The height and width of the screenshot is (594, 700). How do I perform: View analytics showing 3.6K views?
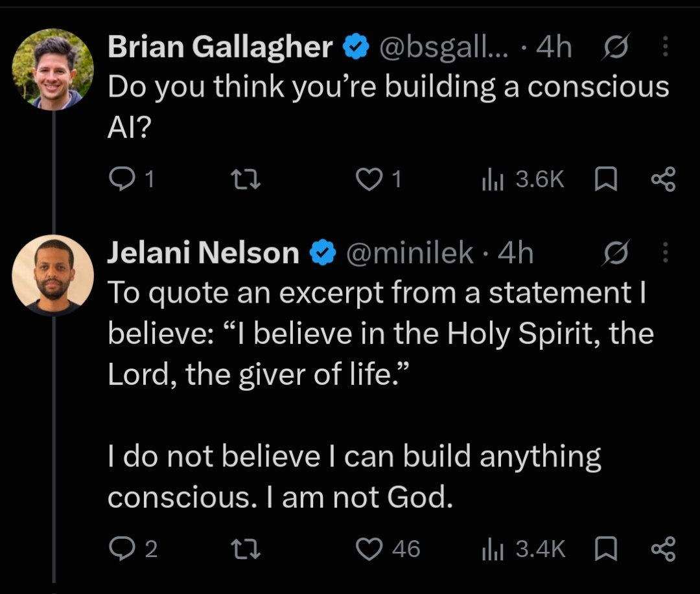(523, 179)
